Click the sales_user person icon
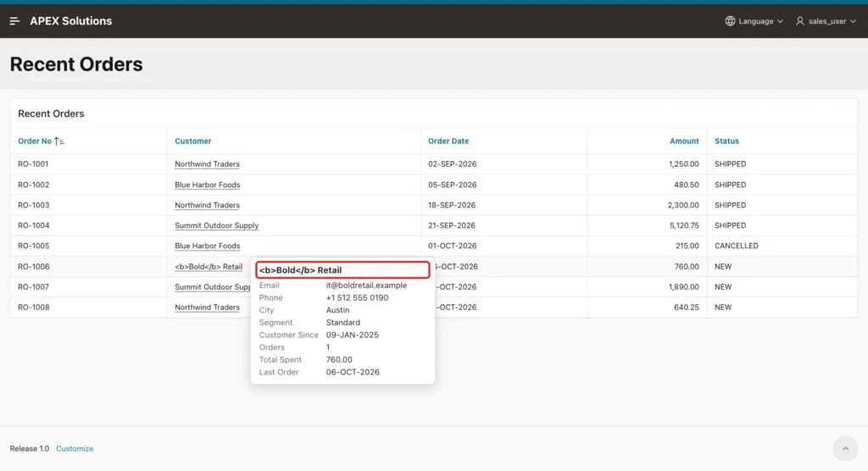Viewport: 868px width, 471px height. tap(800, 21)
